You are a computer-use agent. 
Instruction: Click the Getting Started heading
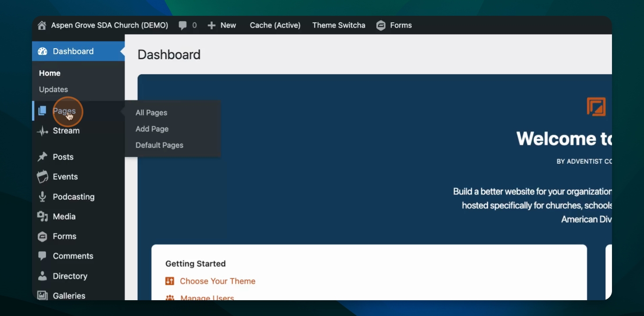click(x=196, y=264)
